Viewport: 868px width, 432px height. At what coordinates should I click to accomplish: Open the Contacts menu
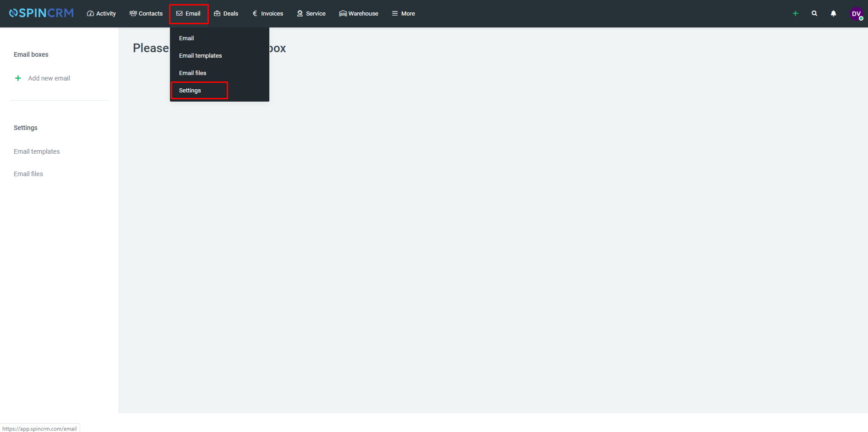(146, 14)
